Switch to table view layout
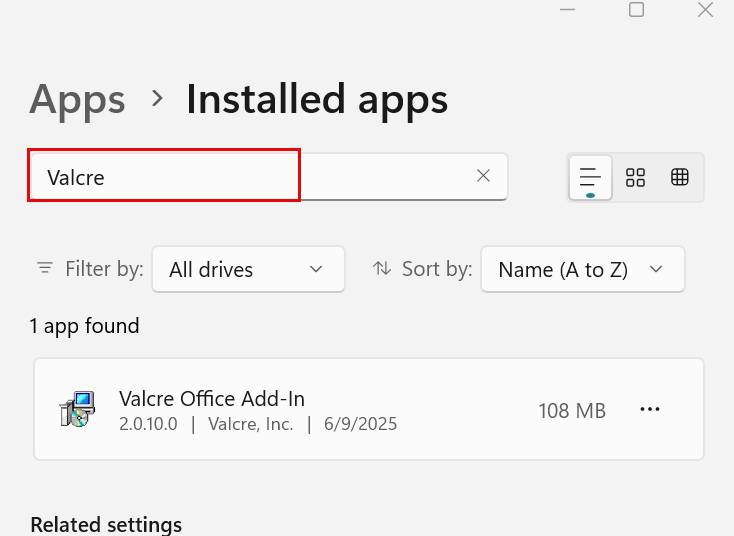Image resolution: width=734 pixels, height=536 pixels. pos(680,177)
